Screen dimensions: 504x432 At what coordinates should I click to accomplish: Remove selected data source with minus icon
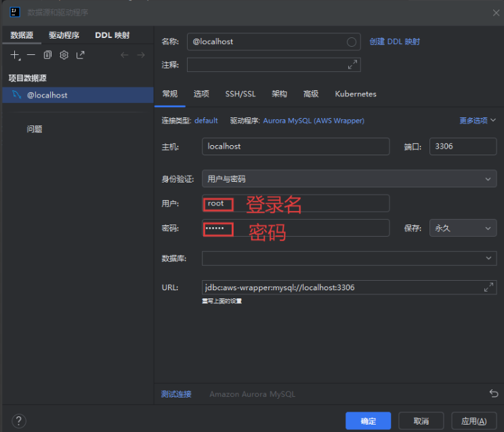31,55
